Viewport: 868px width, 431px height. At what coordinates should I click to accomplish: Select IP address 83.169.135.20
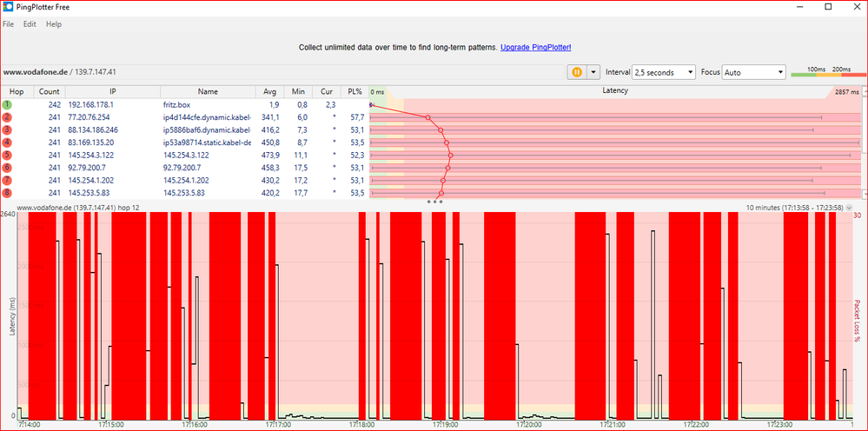pyautogui.click(x=90, y=143)
